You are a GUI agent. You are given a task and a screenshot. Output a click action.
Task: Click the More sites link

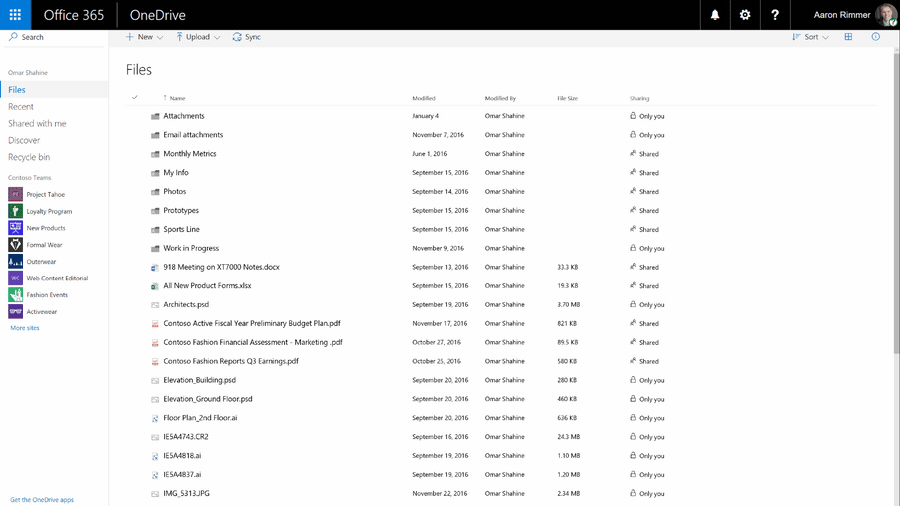click(x=25, y=328)
